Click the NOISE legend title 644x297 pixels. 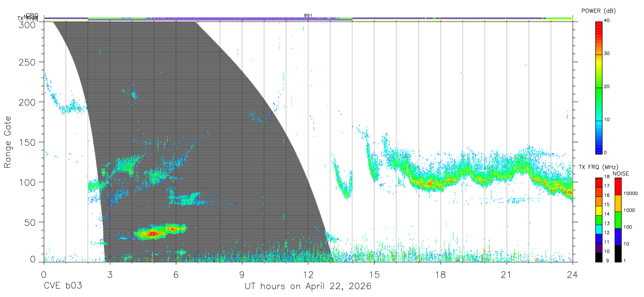620,173
